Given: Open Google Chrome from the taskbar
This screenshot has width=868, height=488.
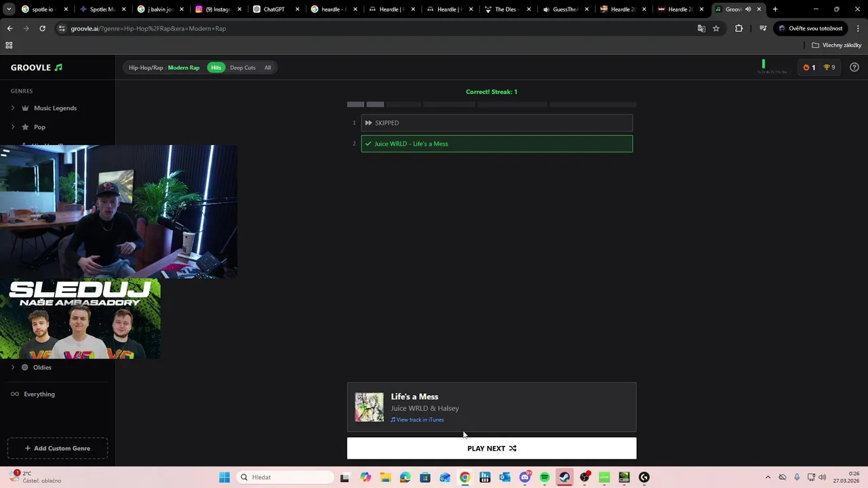Looking at the screenshot, I should click(465, 477).
